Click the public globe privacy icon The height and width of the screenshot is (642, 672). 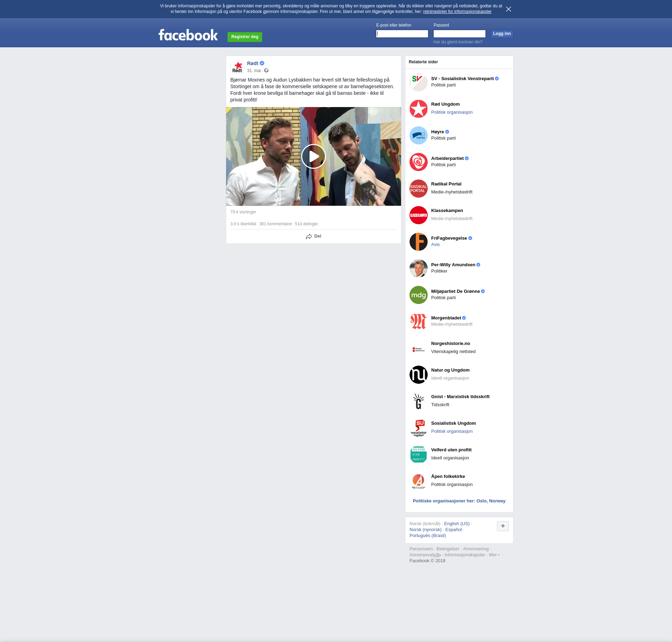click(266, 71)
